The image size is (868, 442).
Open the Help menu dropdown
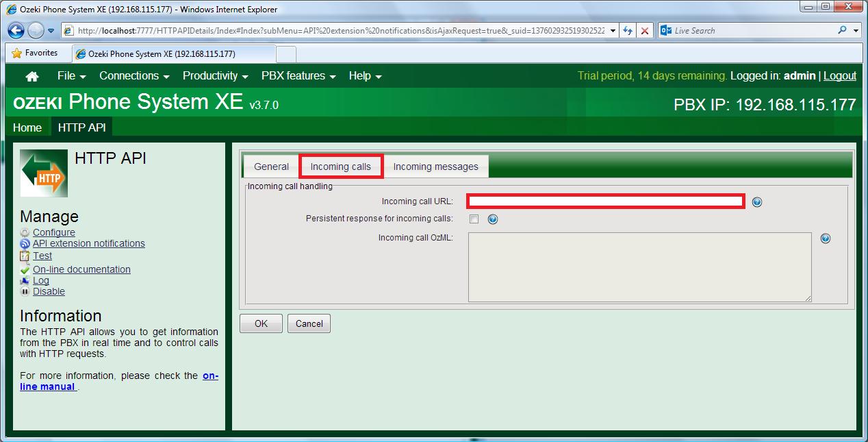[365, 76]
